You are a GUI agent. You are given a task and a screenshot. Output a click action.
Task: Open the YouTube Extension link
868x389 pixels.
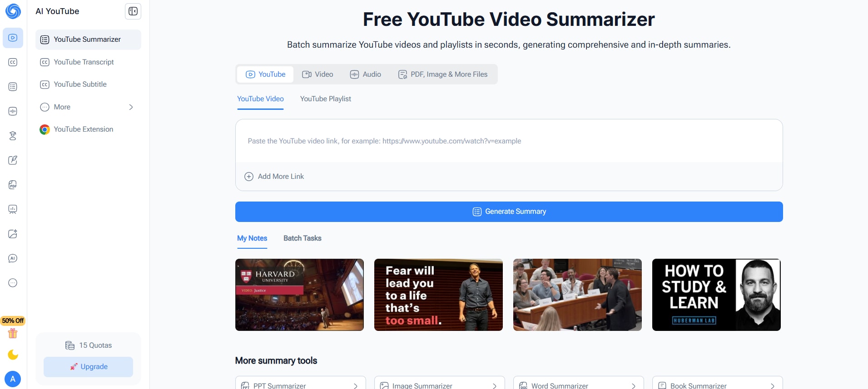tap(88, 129)
